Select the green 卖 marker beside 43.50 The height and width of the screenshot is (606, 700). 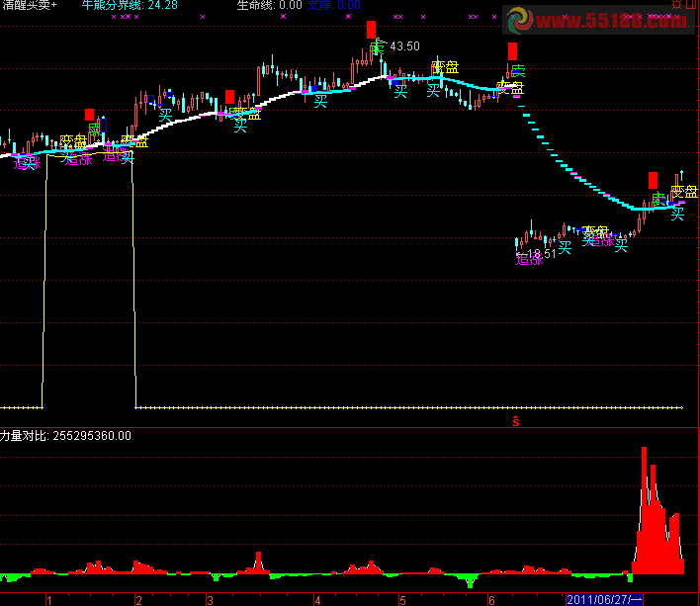(x=377, y=47)
